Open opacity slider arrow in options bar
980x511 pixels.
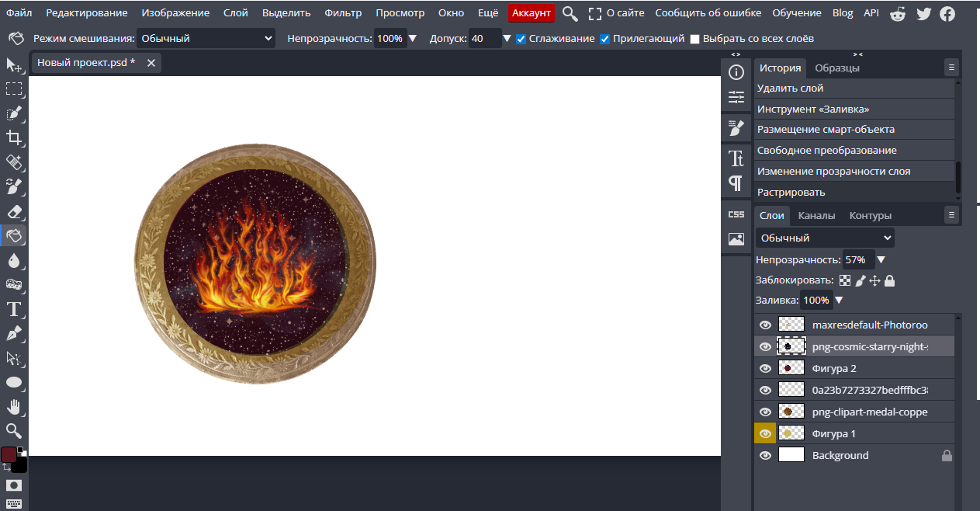pyautogui.click(x=413, y=39)
